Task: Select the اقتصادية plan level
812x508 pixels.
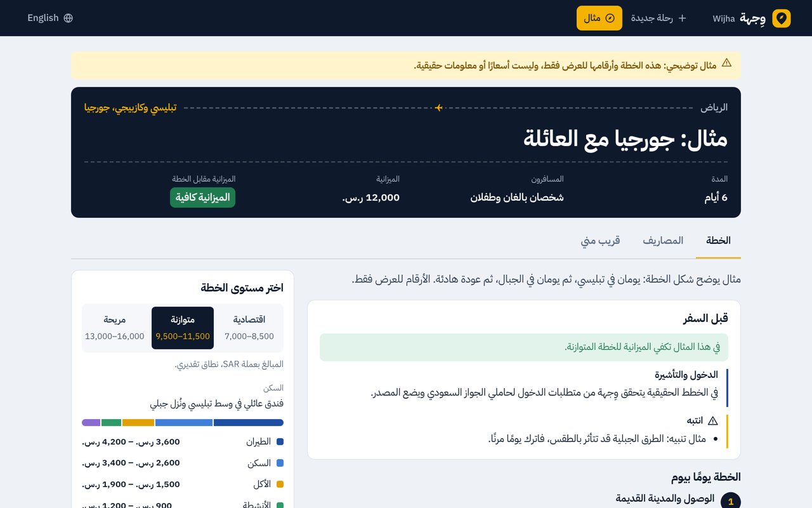Action: tap(249, 328)
